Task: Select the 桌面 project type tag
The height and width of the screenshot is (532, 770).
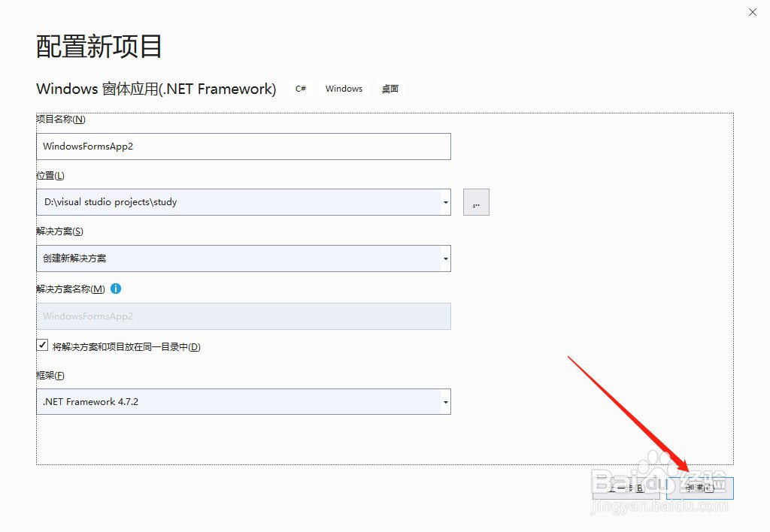Action: [390, 88]
